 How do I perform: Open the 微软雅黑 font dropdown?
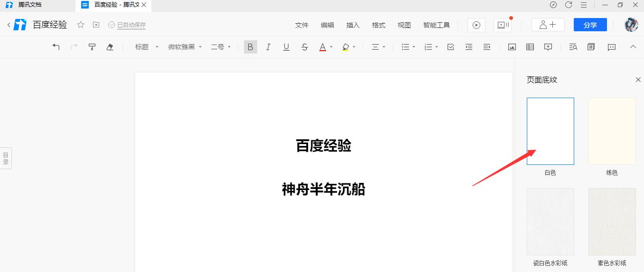(x=185, y=47)
